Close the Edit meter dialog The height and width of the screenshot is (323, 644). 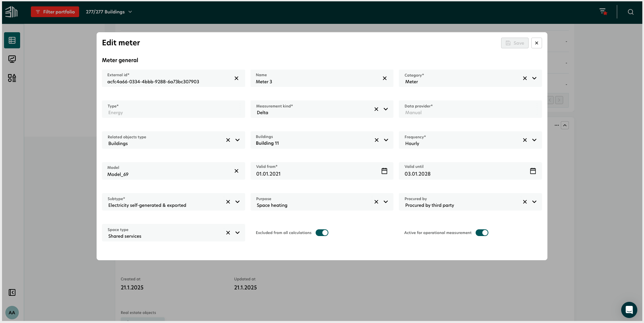point(537,43)
